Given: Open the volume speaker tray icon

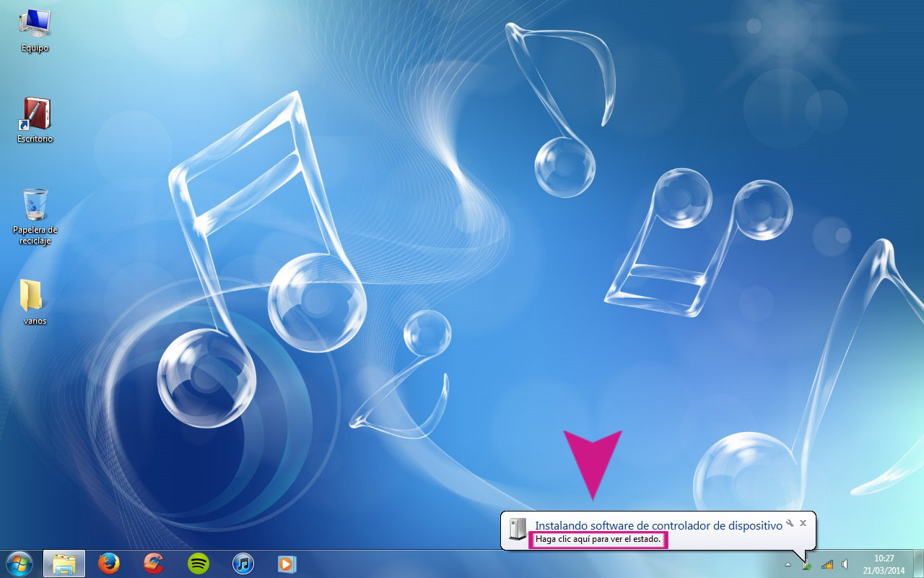Looking at the screenshot, I should click(845, 564).
